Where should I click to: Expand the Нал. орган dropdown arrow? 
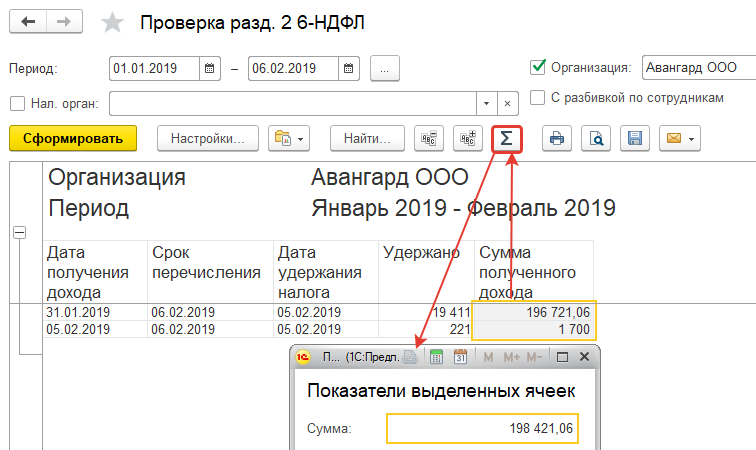pyautogui.click(x=486, y=103)
